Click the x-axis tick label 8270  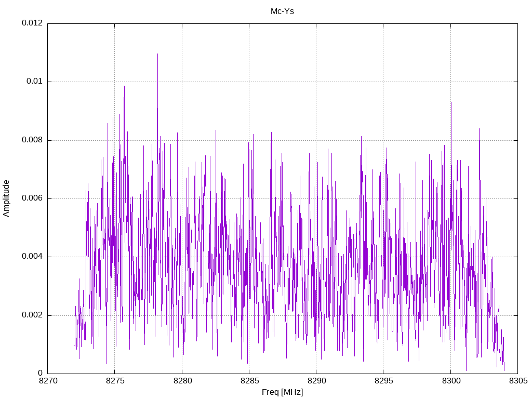click(48, 381)
